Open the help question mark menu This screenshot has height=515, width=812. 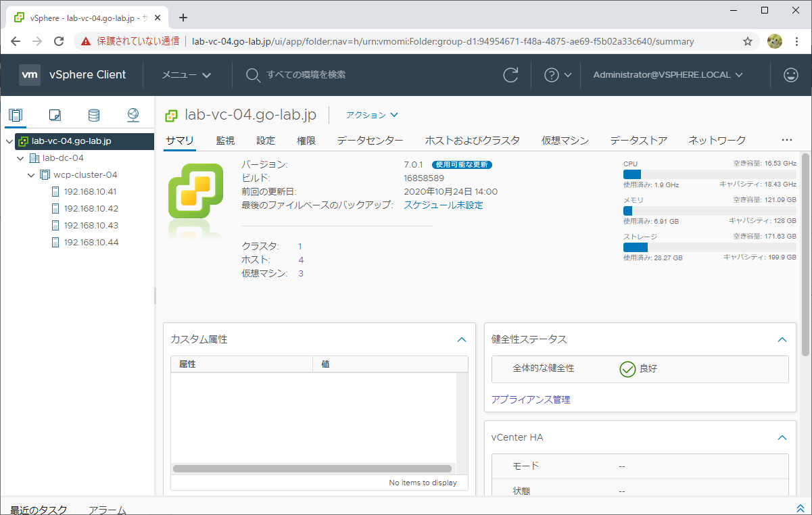pos(558,75)
